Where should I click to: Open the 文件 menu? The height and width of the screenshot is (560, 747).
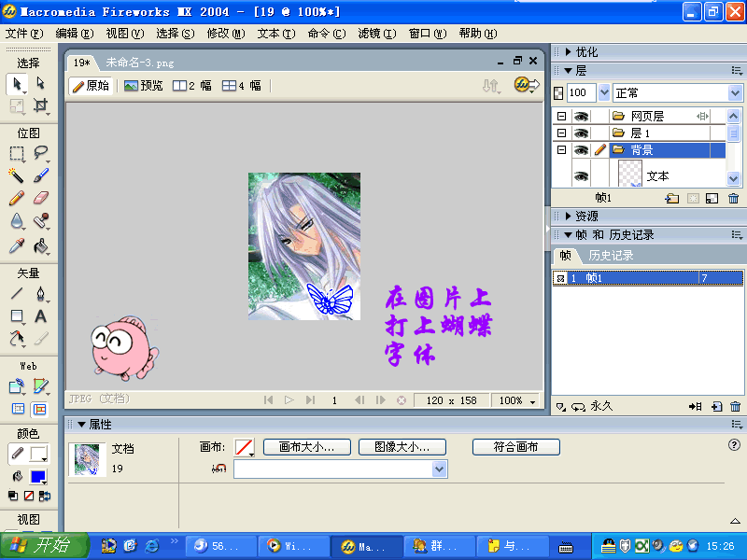pyautogui.click(x=24, y=34)
